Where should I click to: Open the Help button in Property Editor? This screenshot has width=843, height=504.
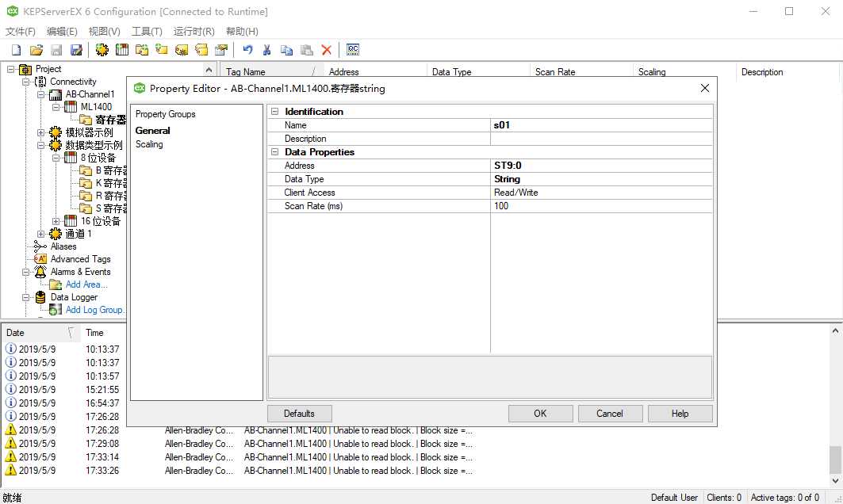point(680,414)
